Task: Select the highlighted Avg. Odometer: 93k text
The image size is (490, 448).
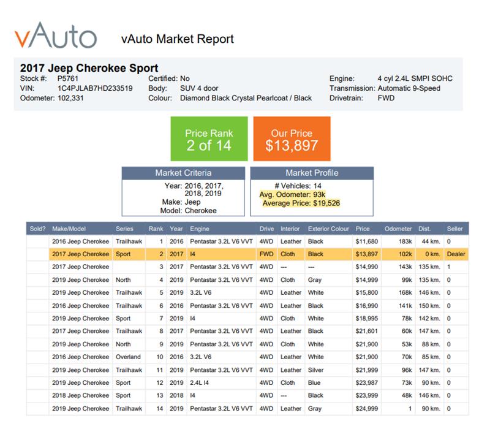Action: [x=292, y=194]
